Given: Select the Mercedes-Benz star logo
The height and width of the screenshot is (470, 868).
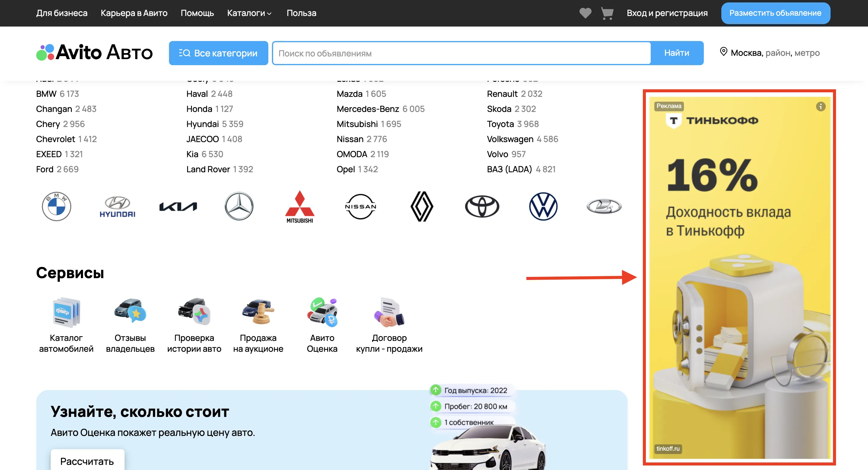Looking at the screenshot, I should [239, 206].
